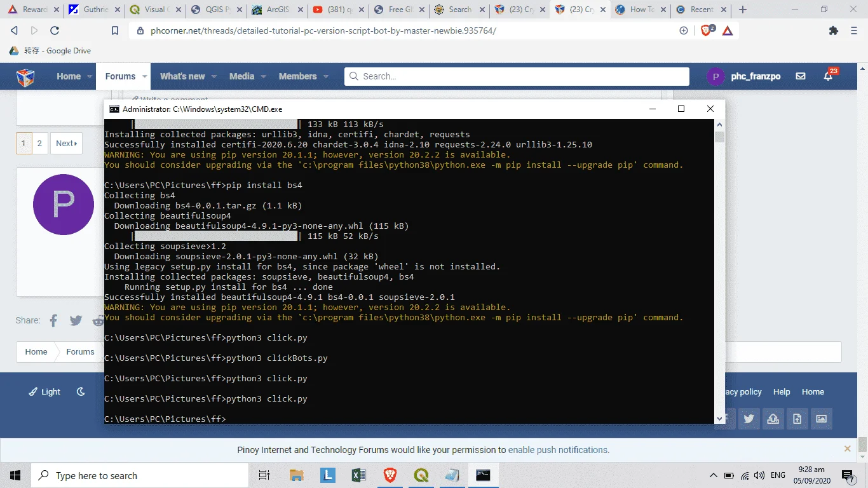Dismiss the push notification banner
868x488 pixels.
(847, 449)
